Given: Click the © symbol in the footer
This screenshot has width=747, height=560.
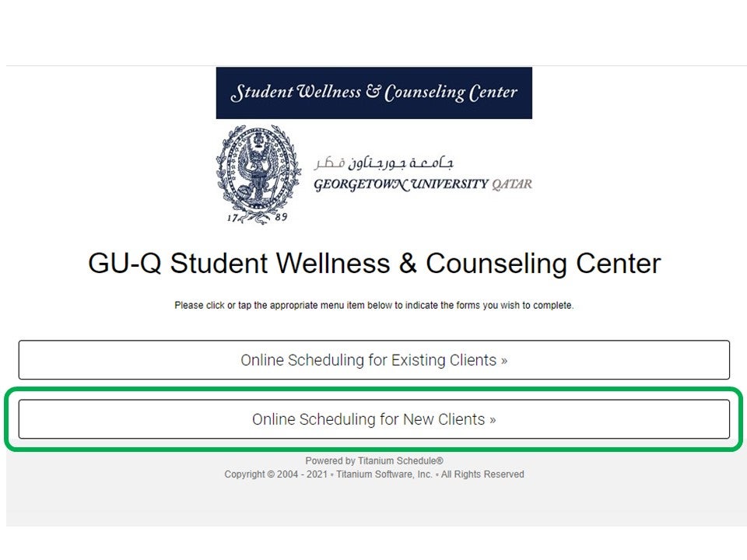Looking at the screenshot, I should point(271,474).
